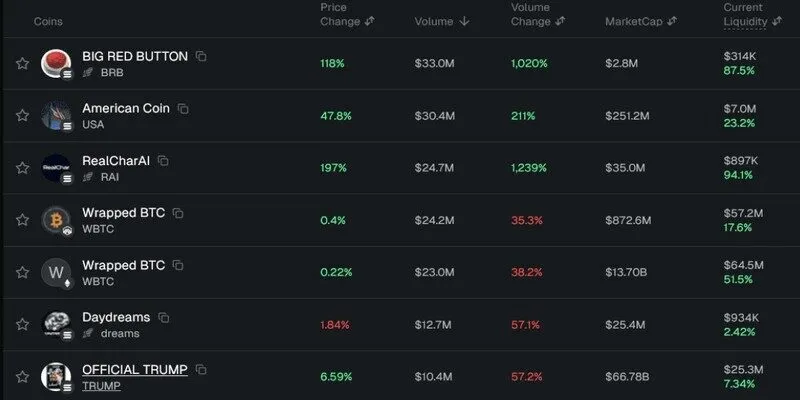Sort by Volume Change arrows icon
The height and width of the screenshot is (400, 800).
click(560, 21)
